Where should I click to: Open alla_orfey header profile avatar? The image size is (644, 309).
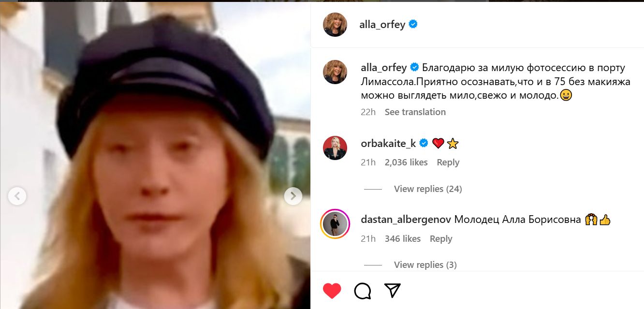point(335,24)
